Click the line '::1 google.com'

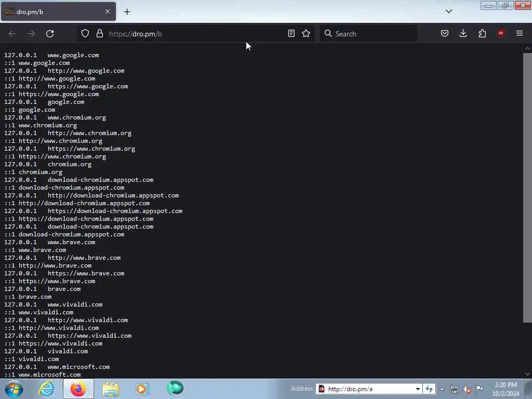point(30,110)
